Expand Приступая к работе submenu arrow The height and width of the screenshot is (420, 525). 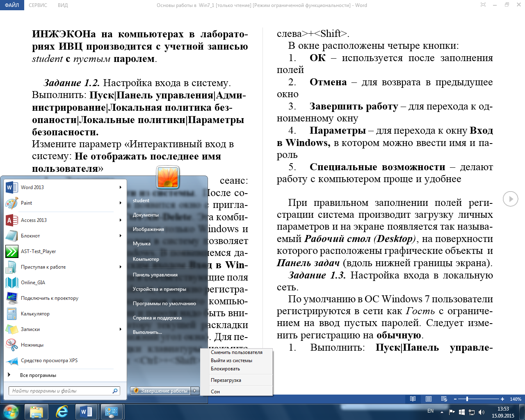120,267
